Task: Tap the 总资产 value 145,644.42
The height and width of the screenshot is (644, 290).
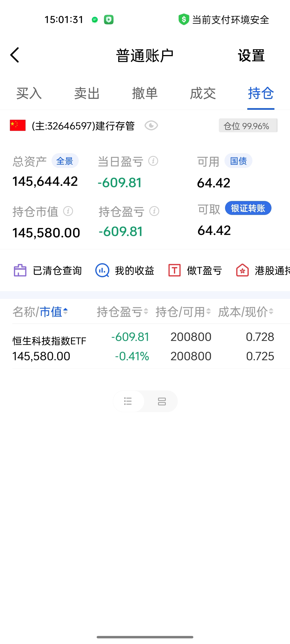Action: point(45,182)
